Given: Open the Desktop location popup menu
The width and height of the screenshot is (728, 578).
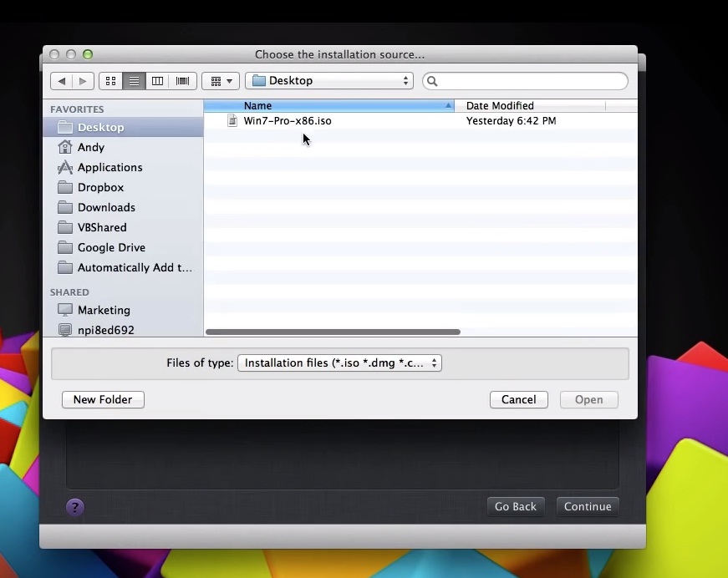Looking at the screenshot, I should 329,81.
